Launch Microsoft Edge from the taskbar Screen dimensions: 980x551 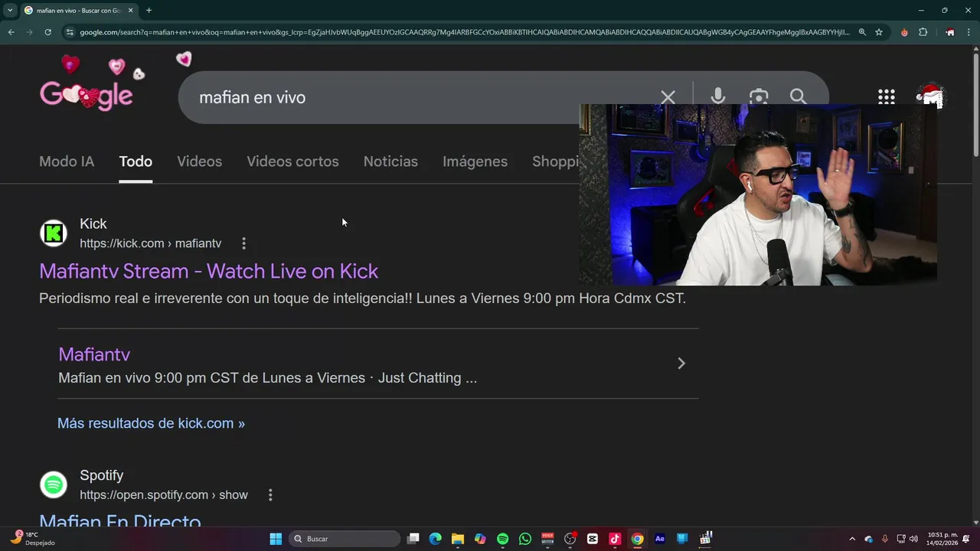(x=436, y=539)
